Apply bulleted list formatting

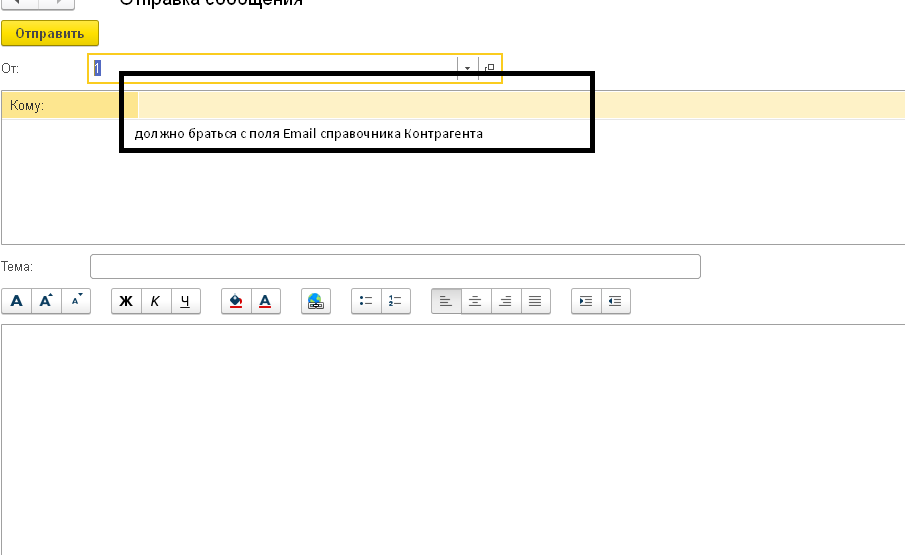click(x=366, y=301)
